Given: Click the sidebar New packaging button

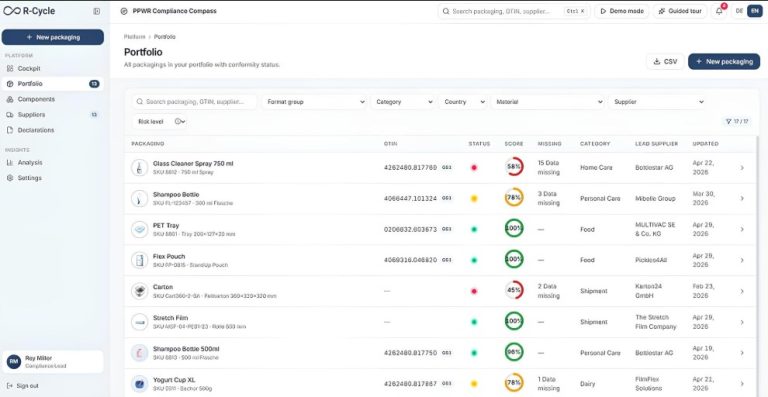Looking at the screenshot, I should click(52, 37).
